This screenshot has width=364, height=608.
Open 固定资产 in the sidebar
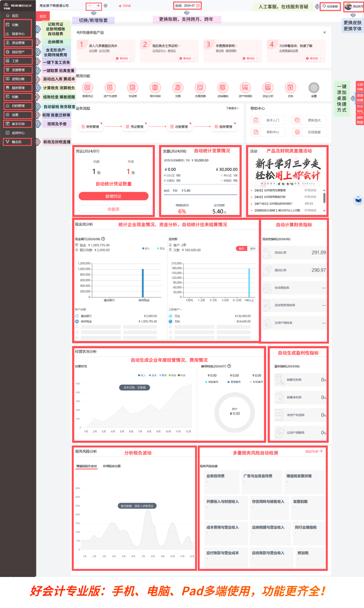(18, 52)
